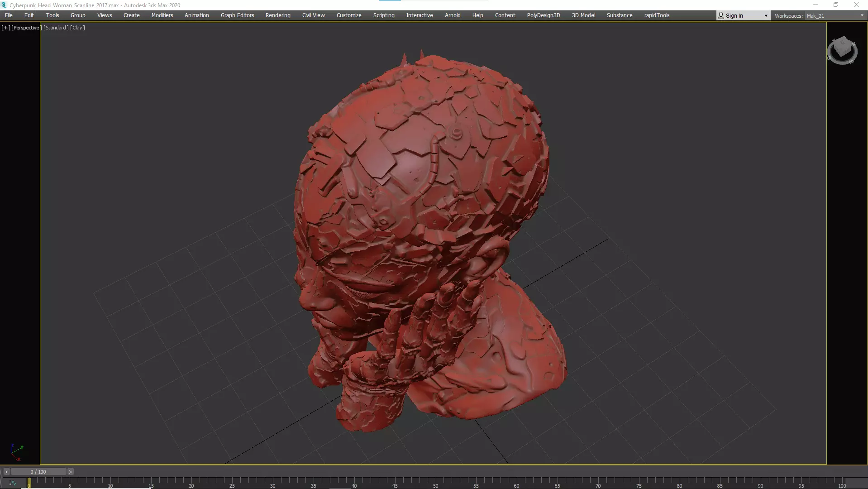Open the rapidTools menu
This screenshot has width=868, height=489.
pos(657,15)
